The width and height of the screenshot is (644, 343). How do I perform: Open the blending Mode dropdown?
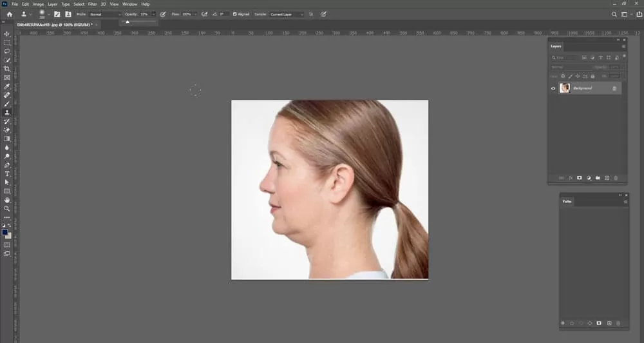point(105,14)
